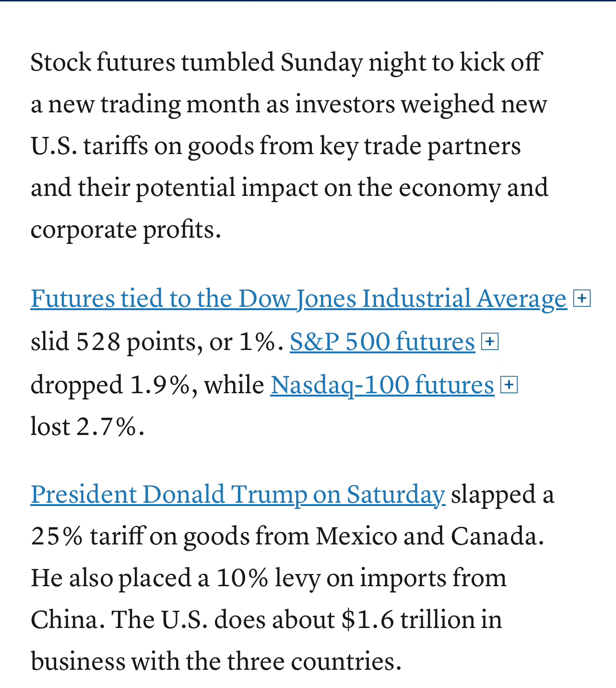This screenshot has height=688, width=616.
Task: Open the Dow Jones Industrial Average futures link
Action: click(298, 299)
